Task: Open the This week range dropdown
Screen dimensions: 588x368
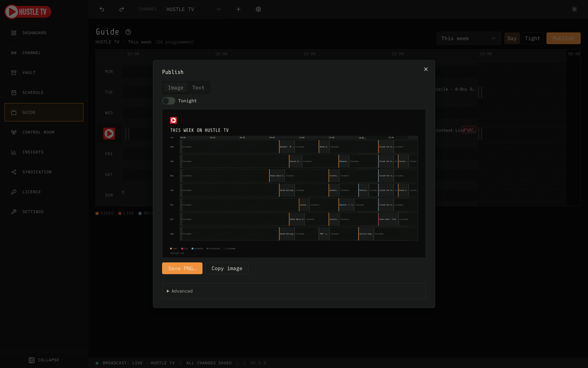Action: (x=469, y=38)
